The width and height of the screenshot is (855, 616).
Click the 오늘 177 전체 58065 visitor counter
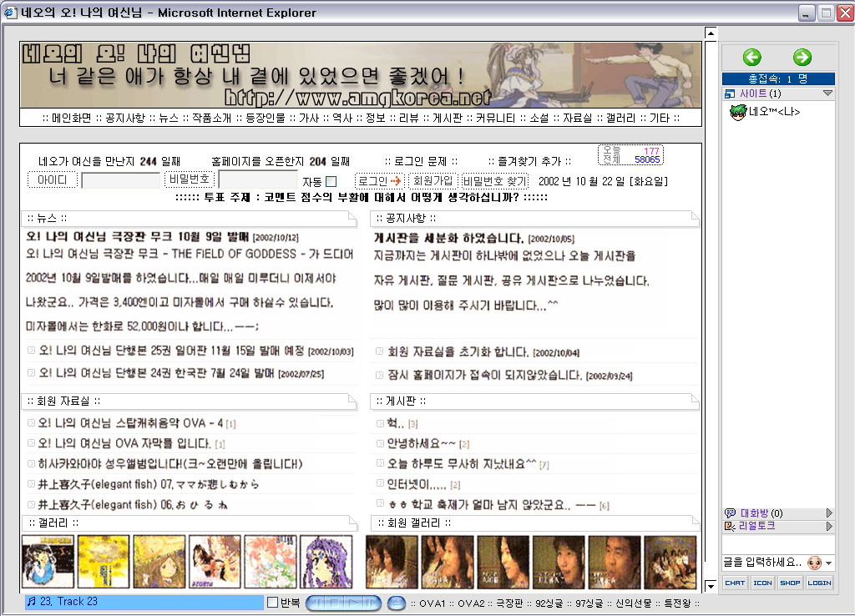[x=631, y=154]
